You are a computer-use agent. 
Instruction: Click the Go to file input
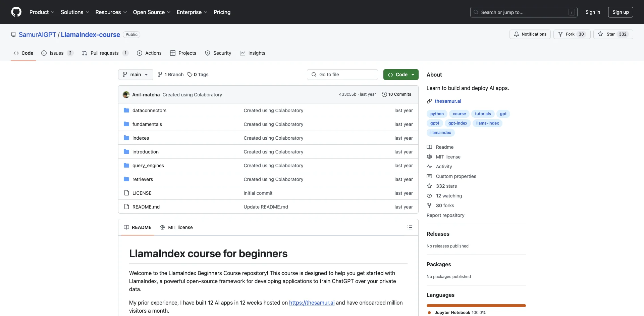[x=342, y=75]
